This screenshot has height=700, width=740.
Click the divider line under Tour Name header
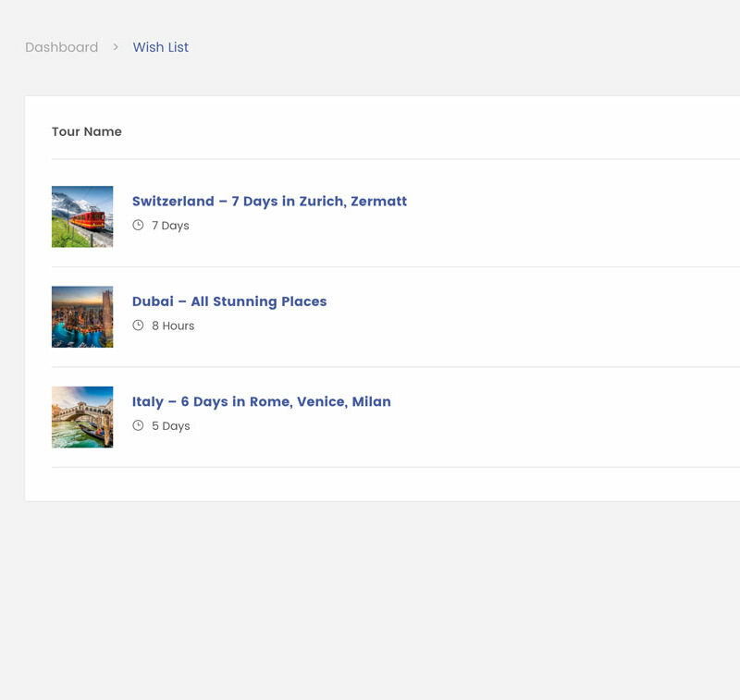(370, 159)
